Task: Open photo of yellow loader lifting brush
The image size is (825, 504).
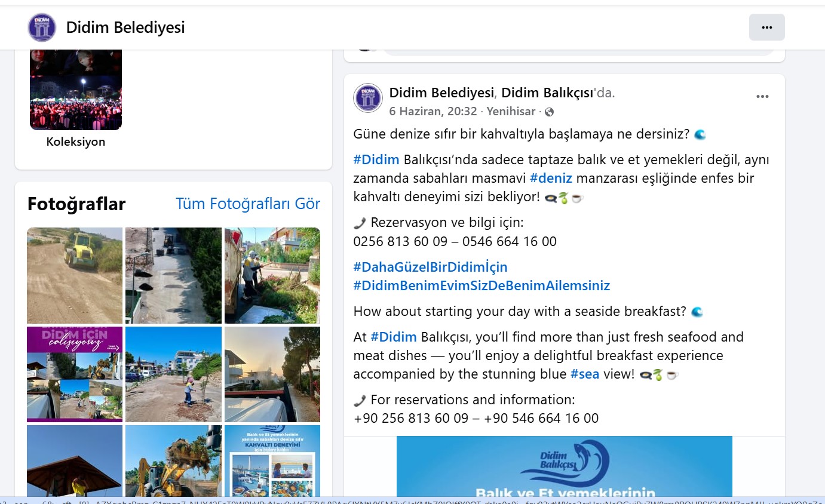Action: tap(173, 460)
